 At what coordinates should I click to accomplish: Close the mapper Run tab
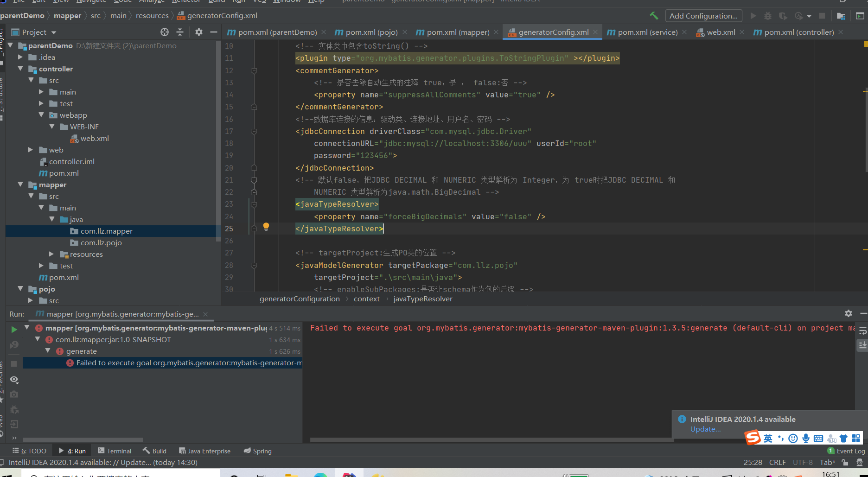click(x=205, y=314)
